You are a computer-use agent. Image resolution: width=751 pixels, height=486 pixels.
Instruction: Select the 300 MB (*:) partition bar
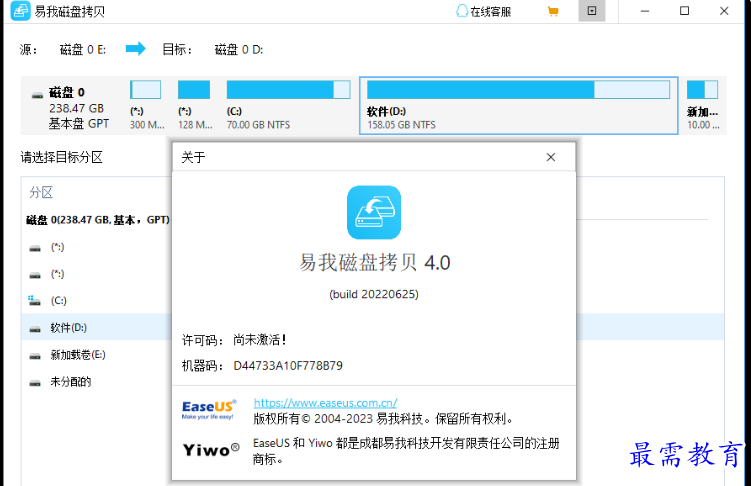[146, 90]
